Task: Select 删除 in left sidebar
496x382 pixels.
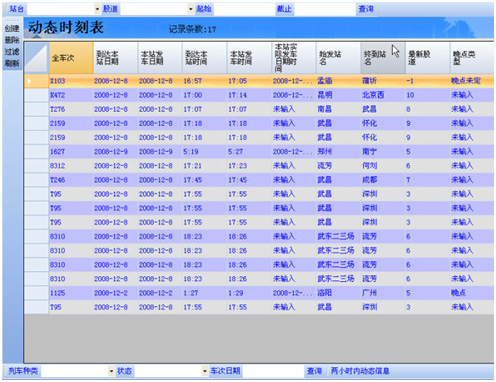Action: [12, 40]
